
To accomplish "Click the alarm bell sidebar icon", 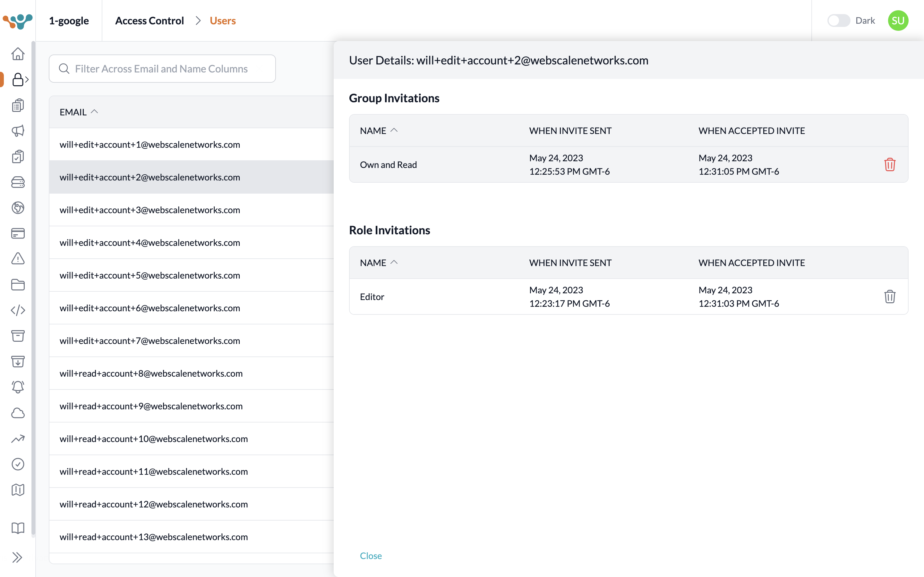I will (x=18, y=387).
